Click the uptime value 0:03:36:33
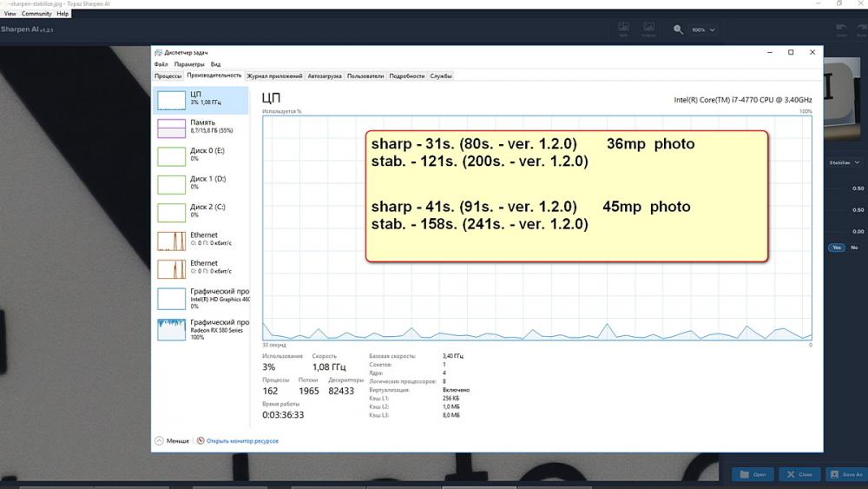Image resolution: width=868 pixels, height=489 pixels. 283,415
